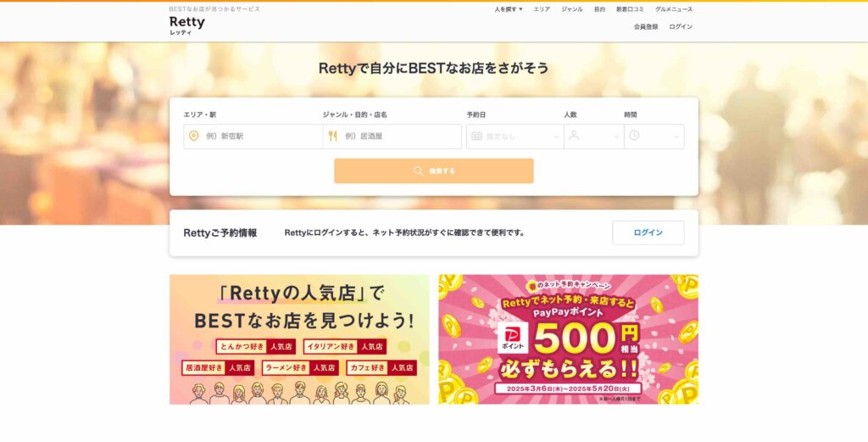868x442 pixels.
Task: Open the ジャンル menu item
Action: point(572,9)
